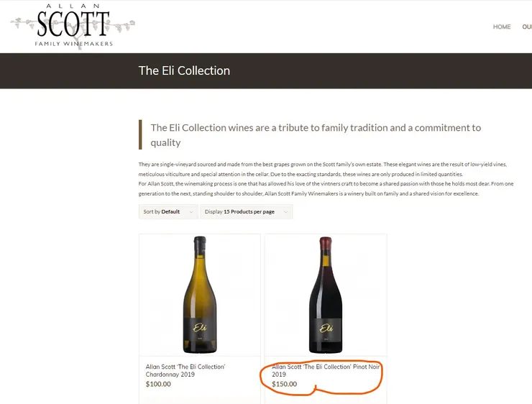
Task: Go to the HOME menu item
Action: [502, 27]
